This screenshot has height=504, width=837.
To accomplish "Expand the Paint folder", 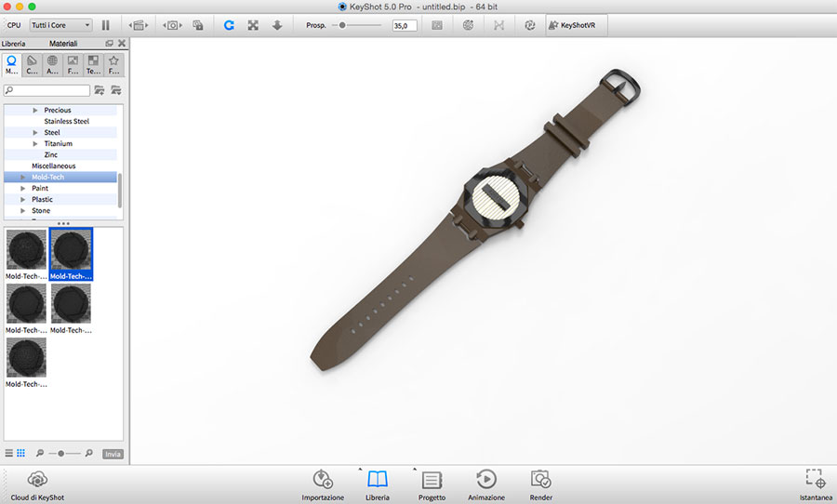I will point(23,189).
